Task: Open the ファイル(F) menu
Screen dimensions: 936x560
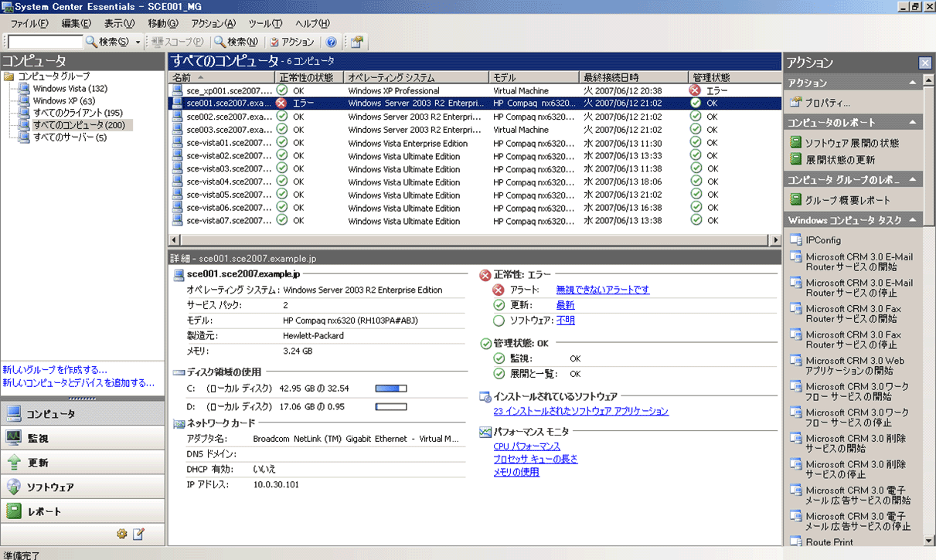Action: 29,24
